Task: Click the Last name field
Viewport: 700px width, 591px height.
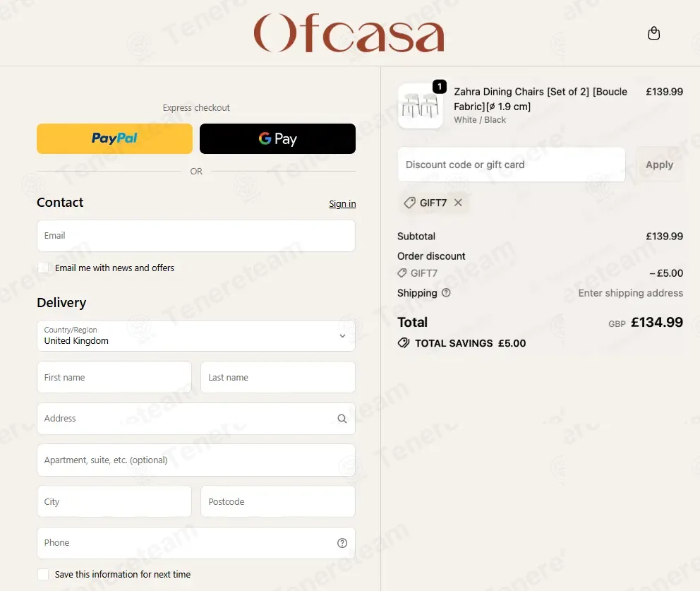Action: point(278,377)
